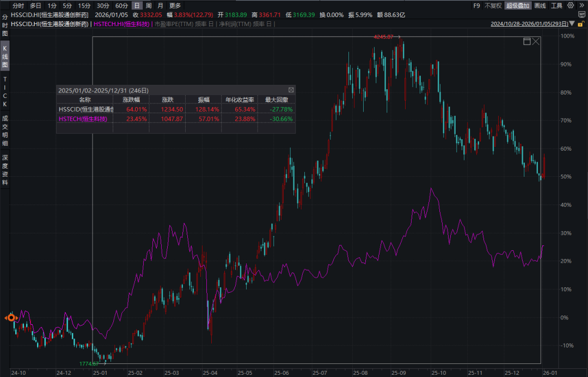Switch to the 60分 timeframe
The width and height of the screenshot is (588, 377).
pos(122,5)
